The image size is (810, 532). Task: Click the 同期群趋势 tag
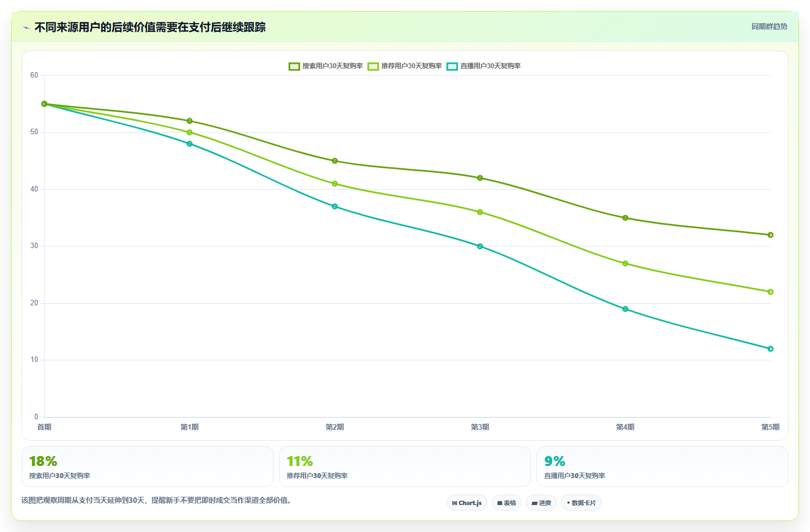[769, 26]
